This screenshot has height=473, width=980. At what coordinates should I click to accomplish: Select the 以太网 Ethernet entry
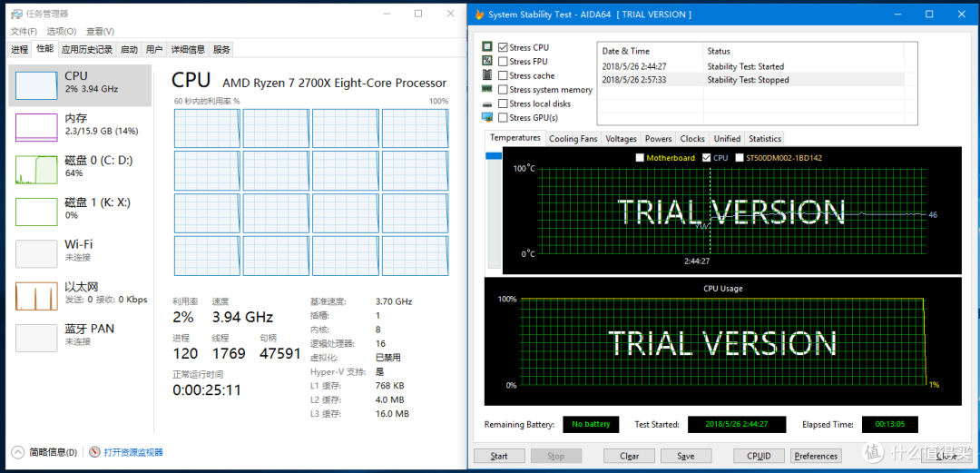click(80, 295)
